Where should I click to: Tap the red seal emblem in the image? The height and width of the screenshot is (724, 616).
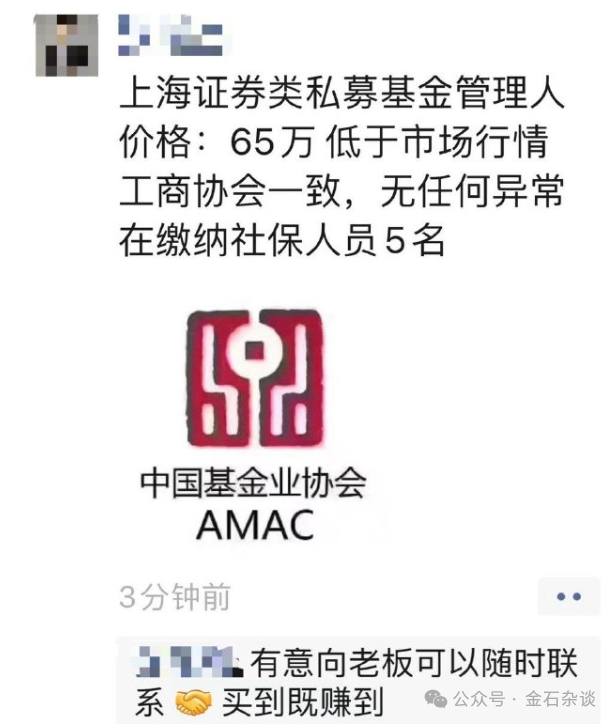click(x=255, y=379)
